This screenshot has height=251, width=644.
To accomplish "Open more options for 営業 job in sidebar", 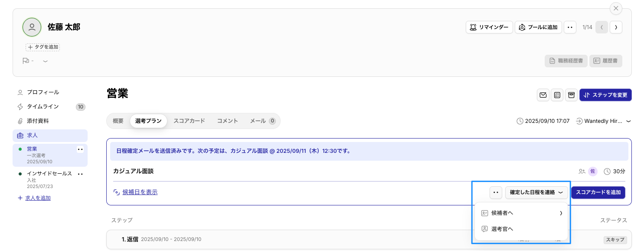I will point(80,149).
